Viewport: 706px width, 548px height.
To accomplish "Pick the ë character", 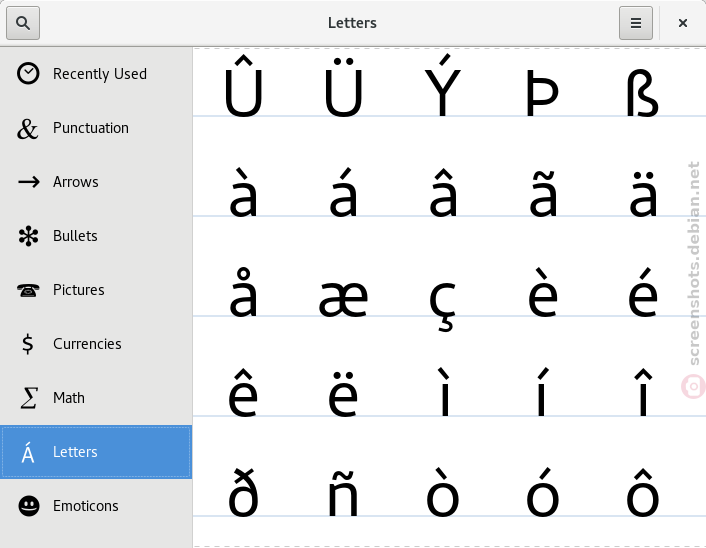I will pos(344,394).
